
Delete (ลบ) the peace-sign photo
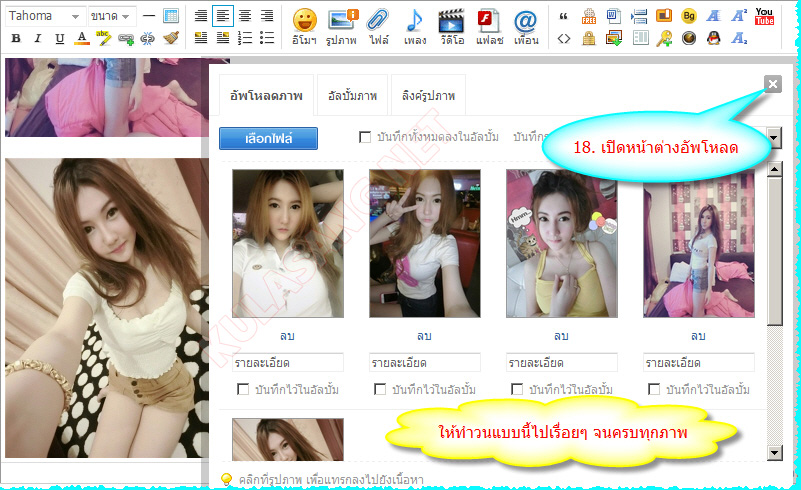424,336
